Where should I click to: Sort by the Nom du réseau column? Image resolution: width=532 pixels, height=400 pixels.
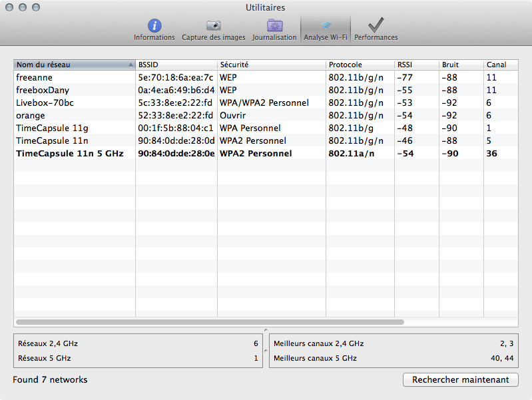(73, 65)
